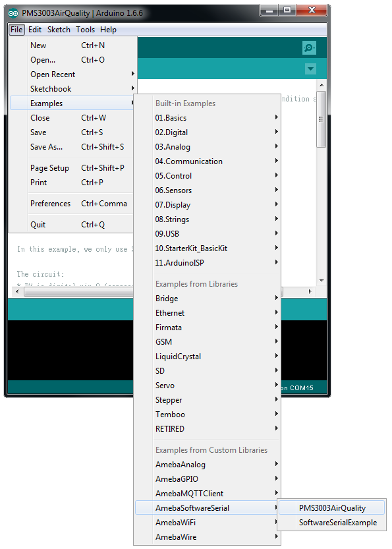This screenshot has height=549, width=392.
Task: Expand the 01.Basics examples
Action: [x=208, y=118]
